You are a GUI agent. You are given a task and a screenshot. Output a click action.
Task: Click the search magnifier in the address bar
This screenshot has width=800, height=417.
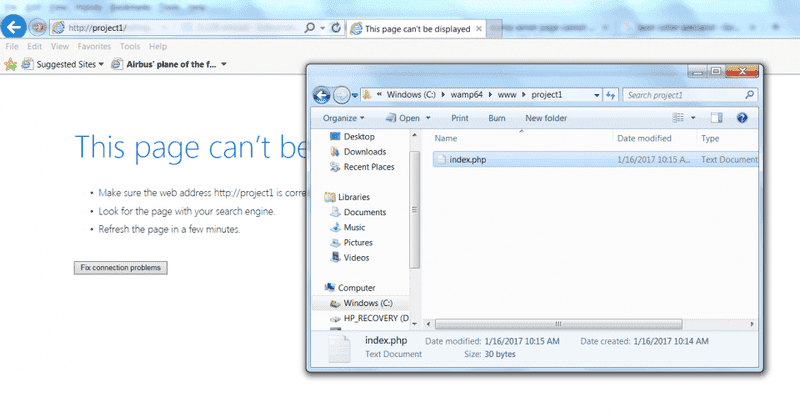point(311,27)
